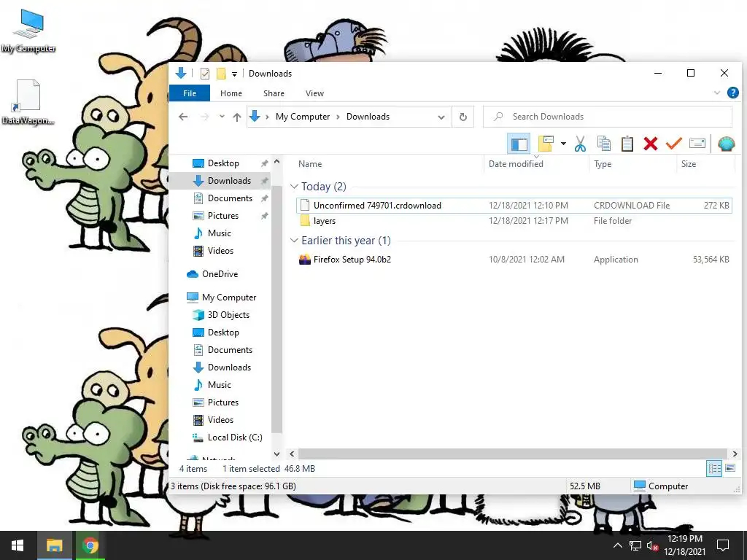Open the address bar history dropdown
The height and width of the screenshot is (560, 747).
click(x=441, y=117)
